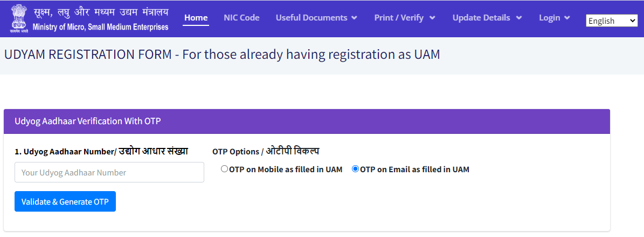The width and height of the screenshot is (644, 237).
Task: Go to the Home menu item
Action: (x=196, y=18)
